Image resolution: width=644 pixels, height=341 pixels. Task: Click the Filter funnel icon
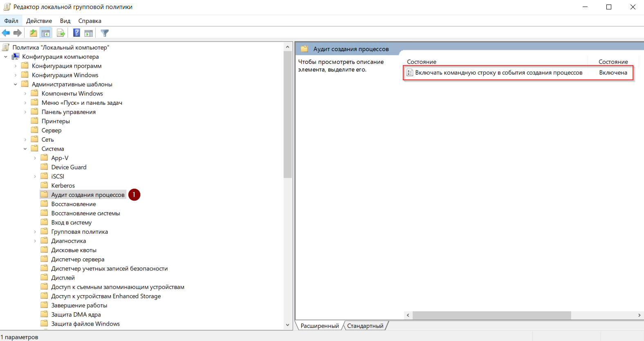[105, 33]
